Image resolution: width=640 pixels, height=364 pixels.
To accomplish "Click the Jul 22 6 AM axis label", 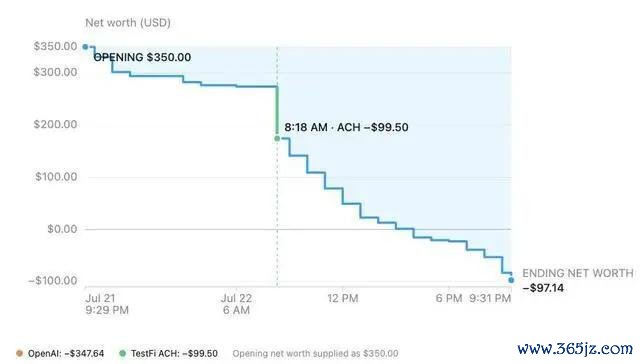I will point(236,304).
